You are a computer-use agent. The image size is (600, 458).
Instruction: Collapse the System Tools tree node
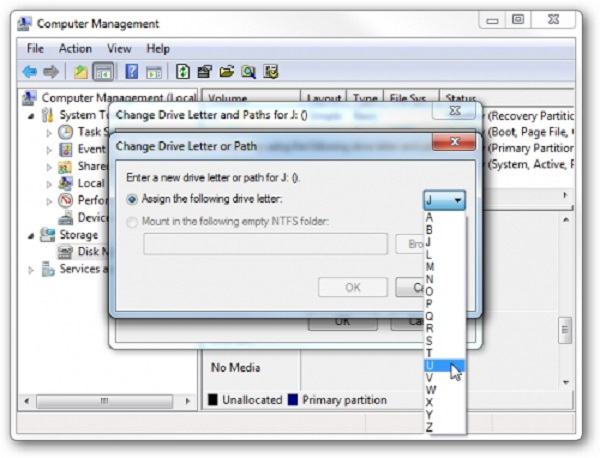[x=31, y=115]
